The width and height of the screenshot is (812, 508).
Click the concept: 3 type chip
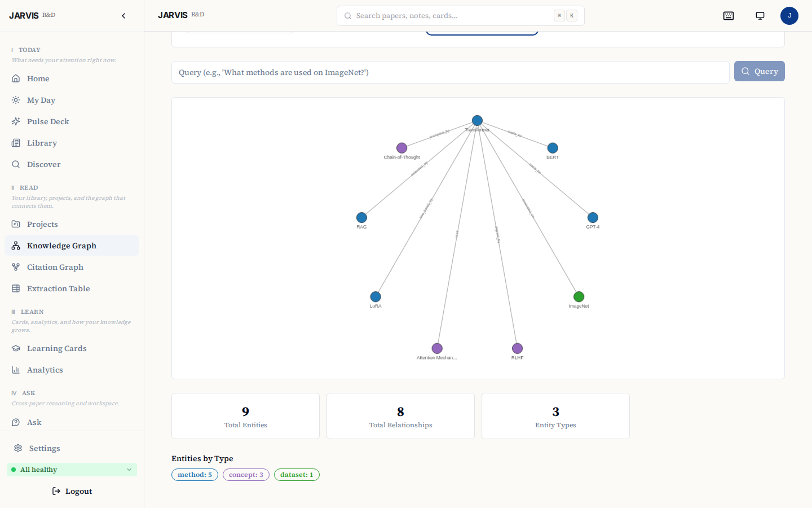(x=246, y=475)
